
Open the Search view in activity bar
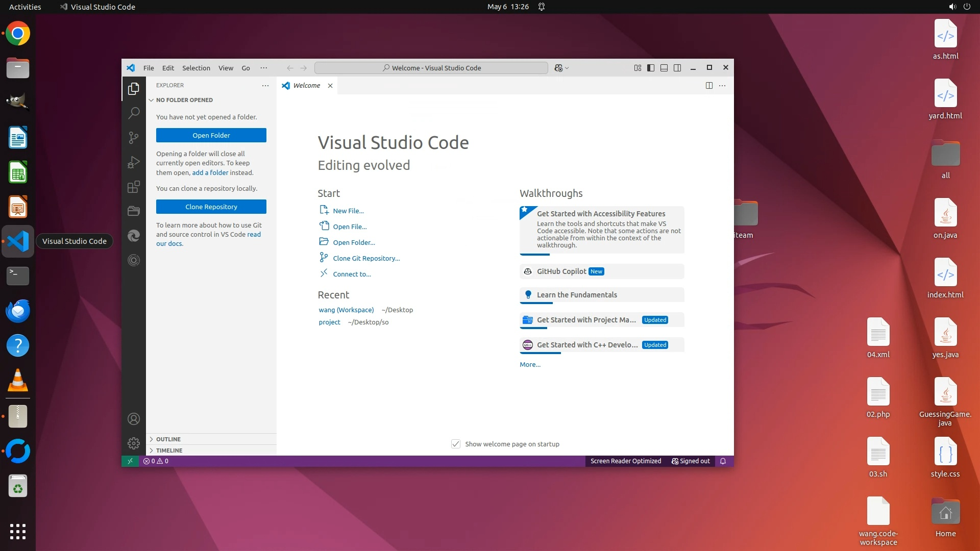tap(134, 113)
